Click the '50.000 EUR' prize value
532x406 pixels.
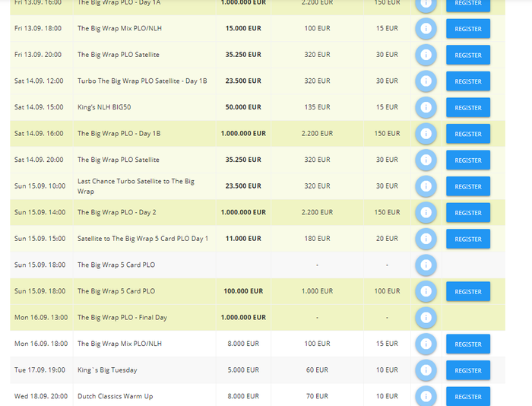tap(243, 107)
